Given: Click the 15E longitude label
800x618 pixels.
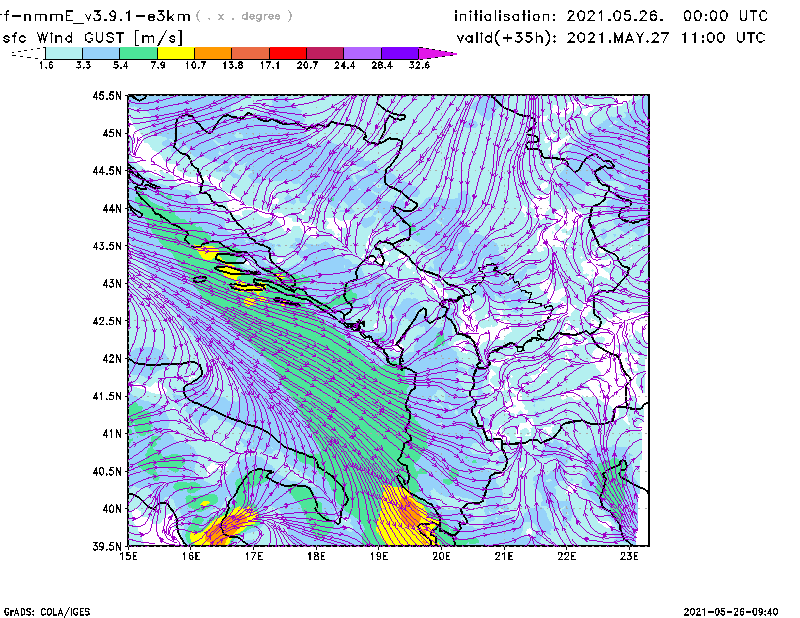Looking at the screenshot, I should tap(128, 556).
